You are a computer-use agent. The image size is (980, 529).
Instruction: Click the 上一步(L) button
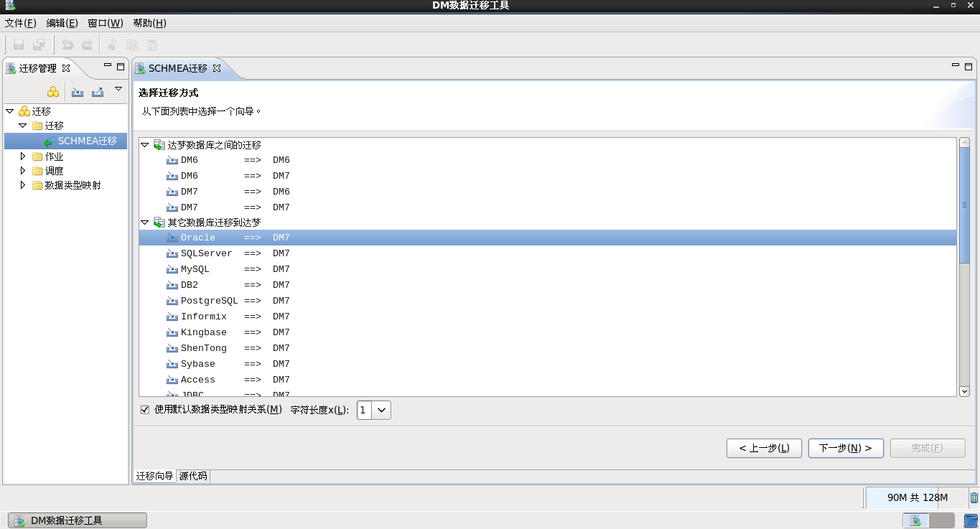pos(764,448)
